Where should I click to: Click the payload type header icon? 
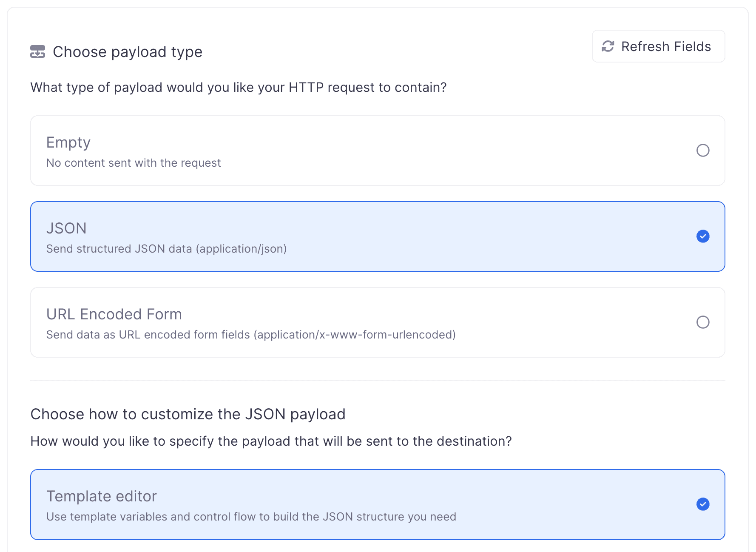coord(37,51)
